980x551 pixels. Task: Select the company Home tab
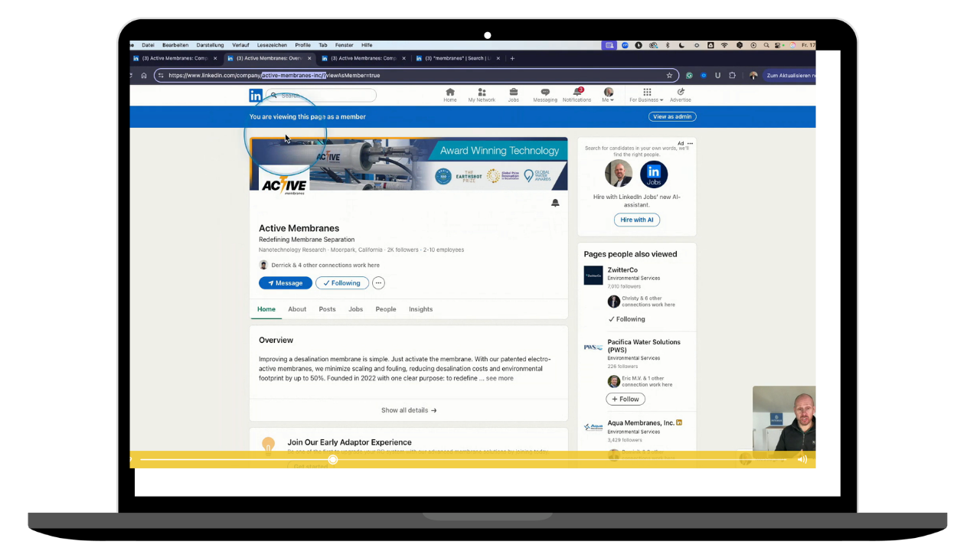[266, 309]
